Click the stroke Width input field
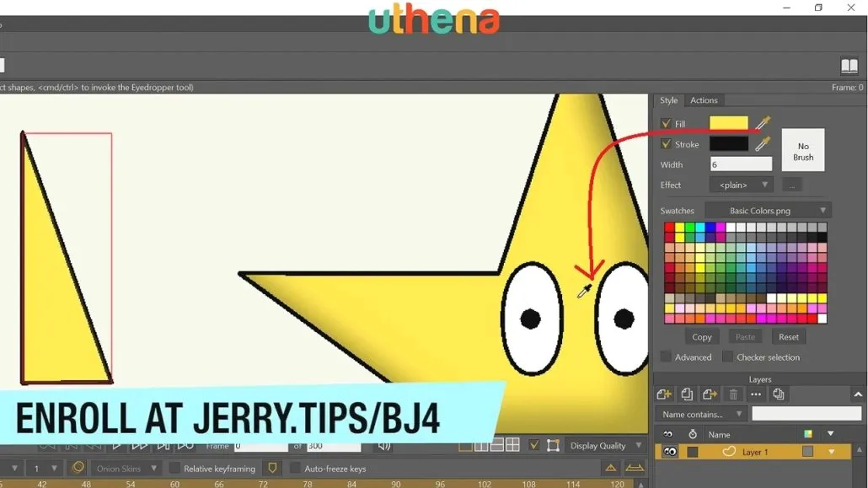This screenshot has width=868, height=488. click(741, 164)
